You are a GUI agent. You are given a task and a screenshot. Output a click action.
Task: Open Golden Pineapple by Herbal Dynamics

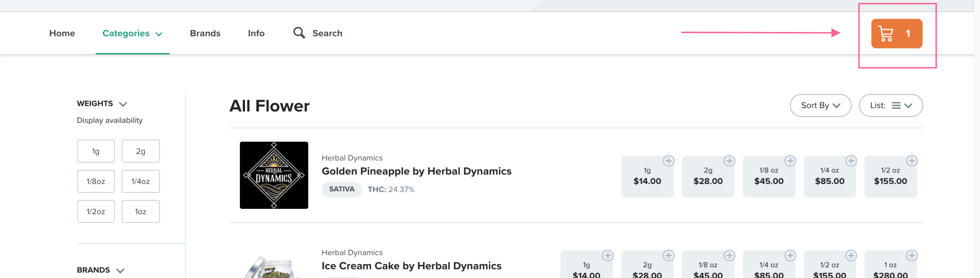click(x=417, y=171)
